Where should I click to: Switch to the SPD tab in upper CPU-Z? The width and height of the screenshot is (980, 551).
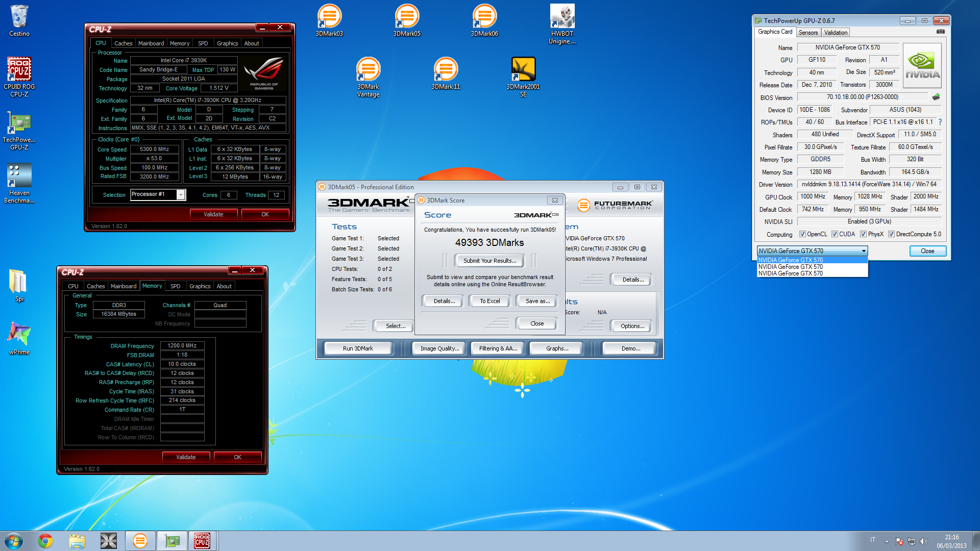click(x=203, y=43)
